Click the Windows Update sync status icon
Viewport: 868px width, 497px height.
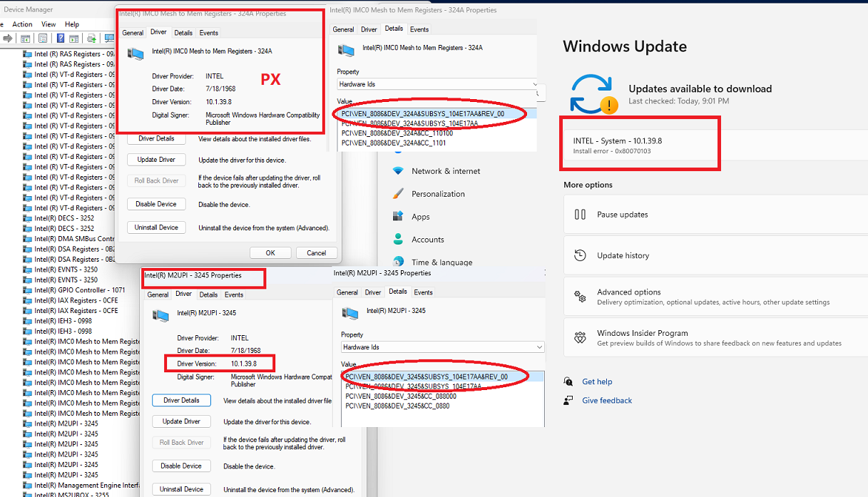593,94
